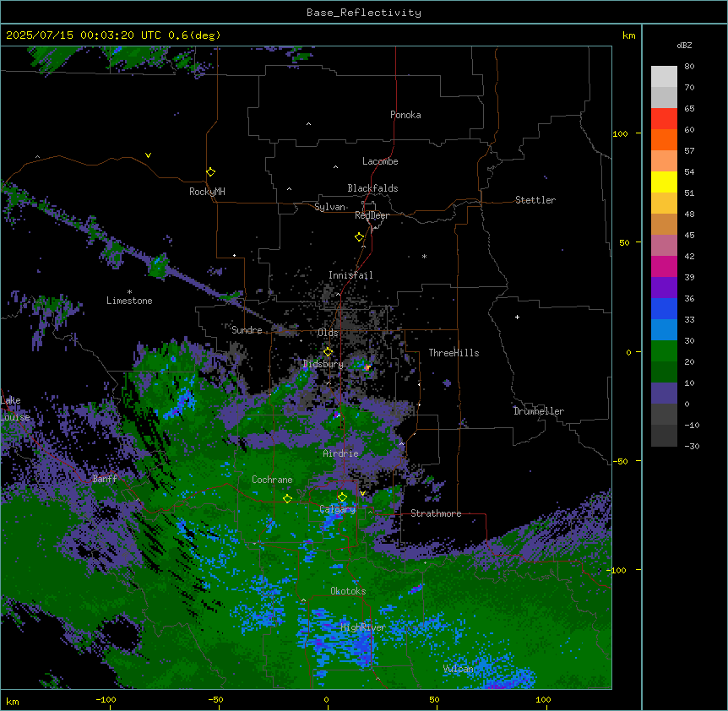This screenshot has height=711, width=728.
Task: Click the Stettler label
Action: point(535,200)
